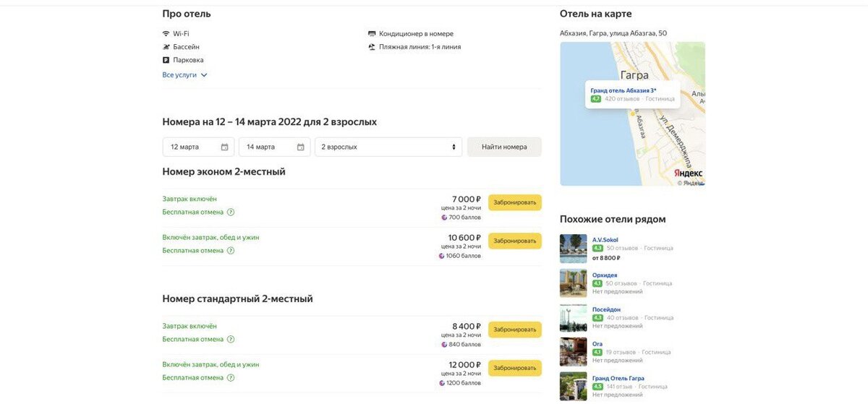Open the Орхидея hotel link
Image resolution: width=868 pixels, height=404 pixels.
tap(605, 275)
